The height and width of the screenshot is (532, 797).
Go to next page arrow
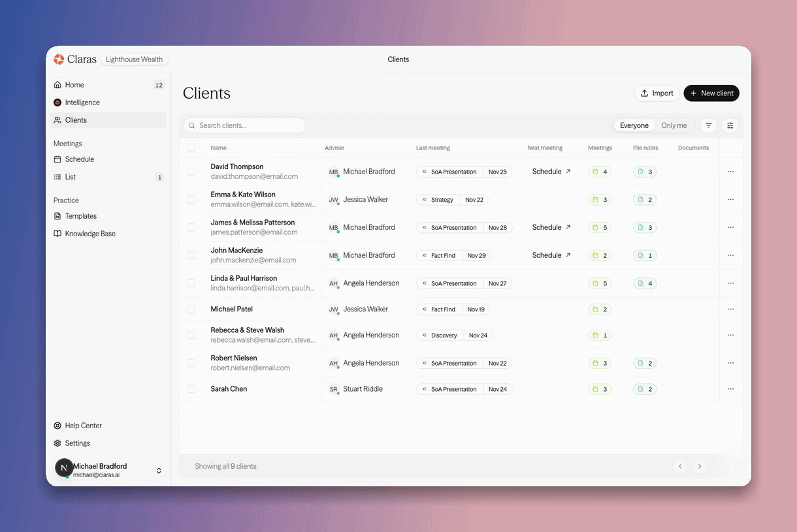(x=700, y=466)
